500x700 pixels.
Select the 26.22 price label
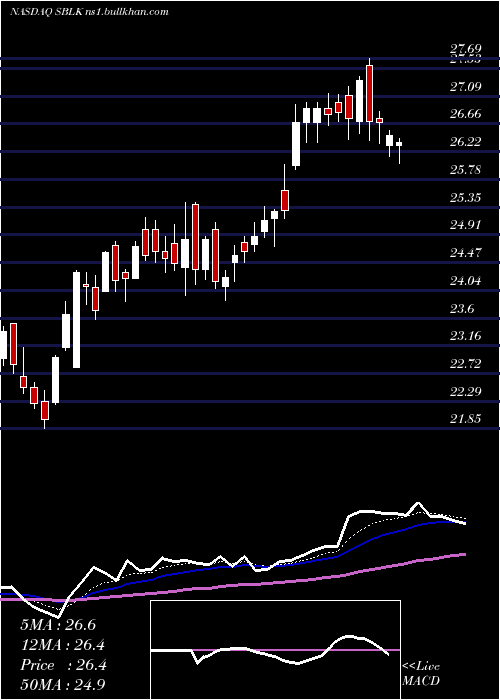[465, 142]
